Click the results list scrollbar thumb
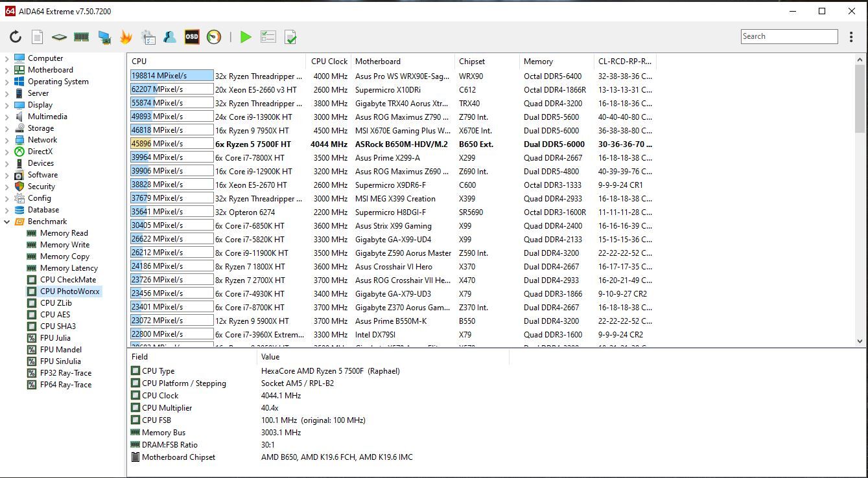This screenshot has width=868, height=478. tap(860, 98)
